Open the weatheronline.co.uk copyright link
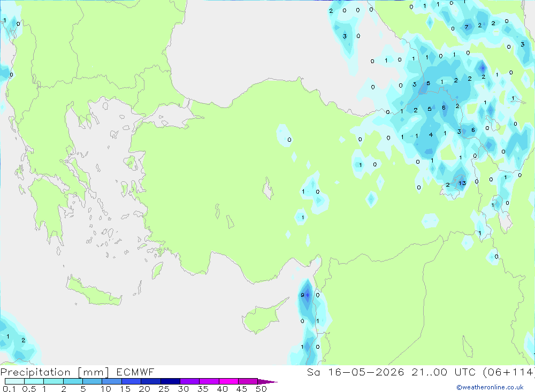The height and width of the screenshot is (392, 535). [490, 387]
